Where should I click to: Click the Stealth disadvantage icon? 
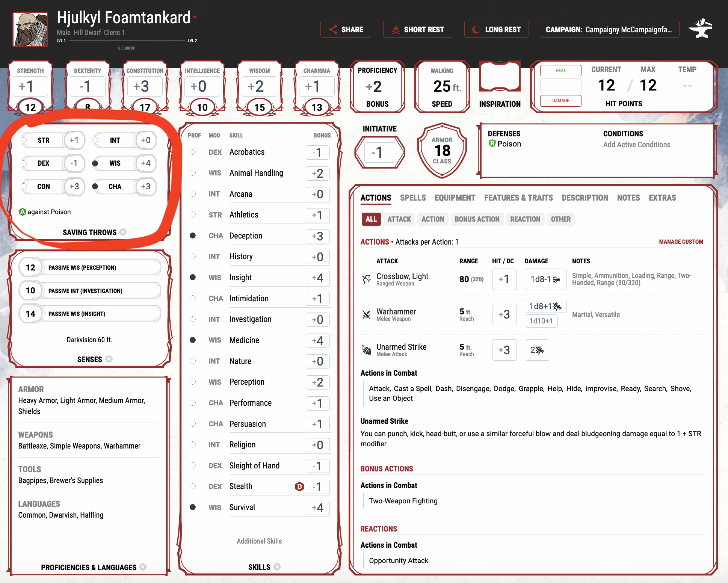pyautogui.click(x=299, y=486)
